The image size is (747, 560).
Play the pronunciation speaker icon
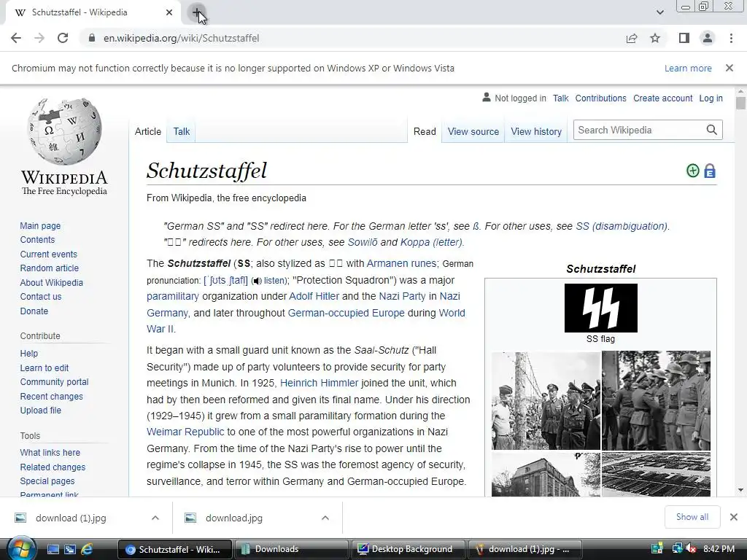point(258,281)
